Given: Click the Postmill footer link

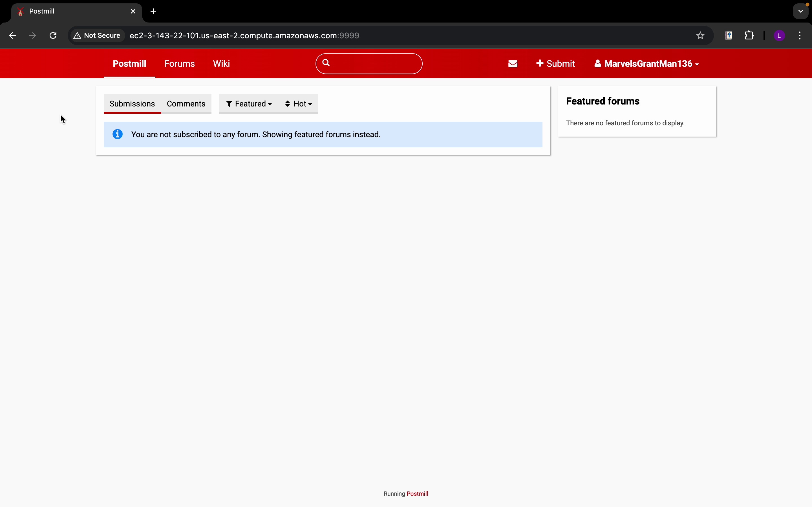Looking at the screenshot, I should click(x=417, y=493).
